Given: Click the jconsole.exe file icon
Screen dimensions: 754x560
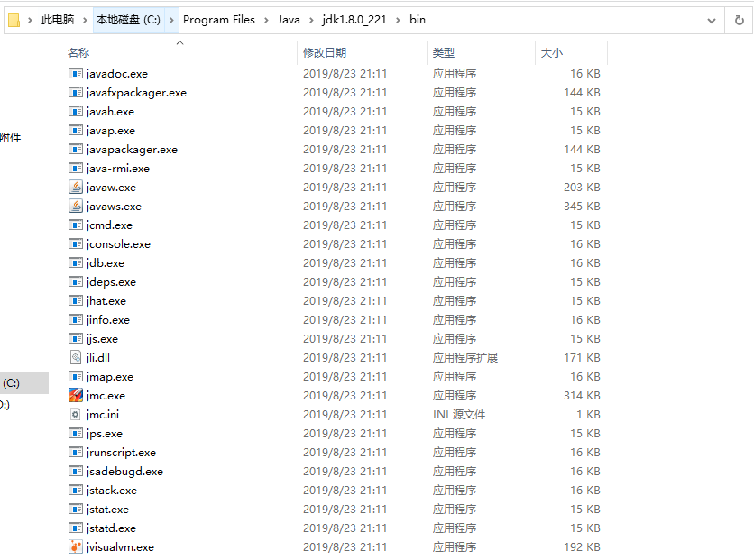Looking at the screenshot, I should (76, 244).
